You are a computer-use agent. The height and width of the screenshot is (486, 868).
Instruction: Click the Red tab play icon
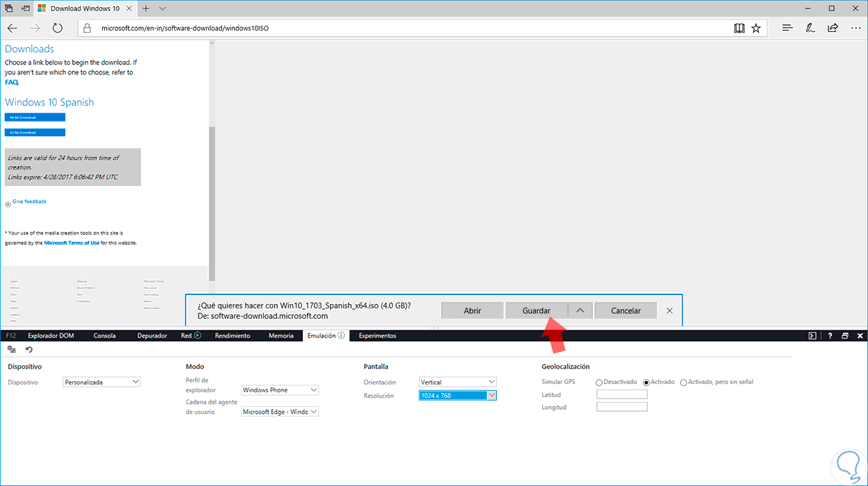[197, 335]
